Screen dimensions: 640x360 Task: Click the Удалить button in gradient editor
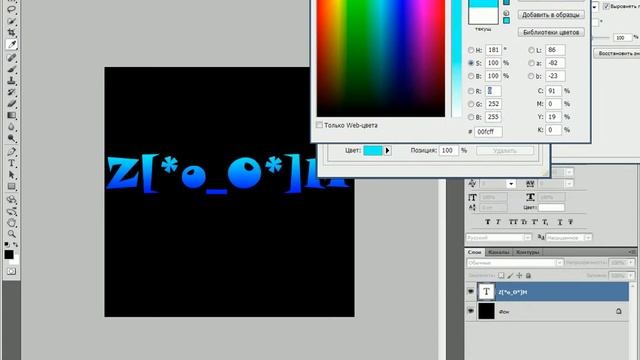point(504,151)
